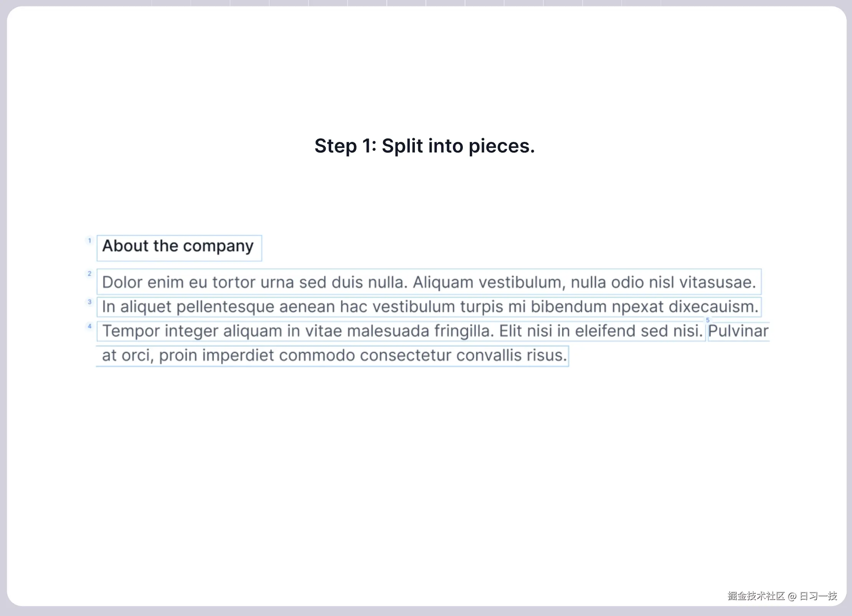The height and width of the screenshot is (616, 852).
Task: Click the sentence 'Elit nisi in eleifend sed nisi.'
Action: (x=601, y=331)
